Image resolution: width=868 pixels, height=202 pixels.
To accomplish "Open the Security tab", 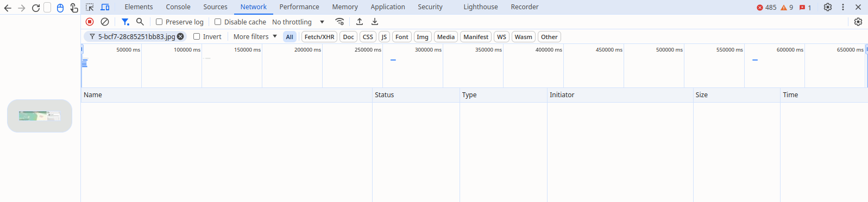I will (x=430, y=7).
